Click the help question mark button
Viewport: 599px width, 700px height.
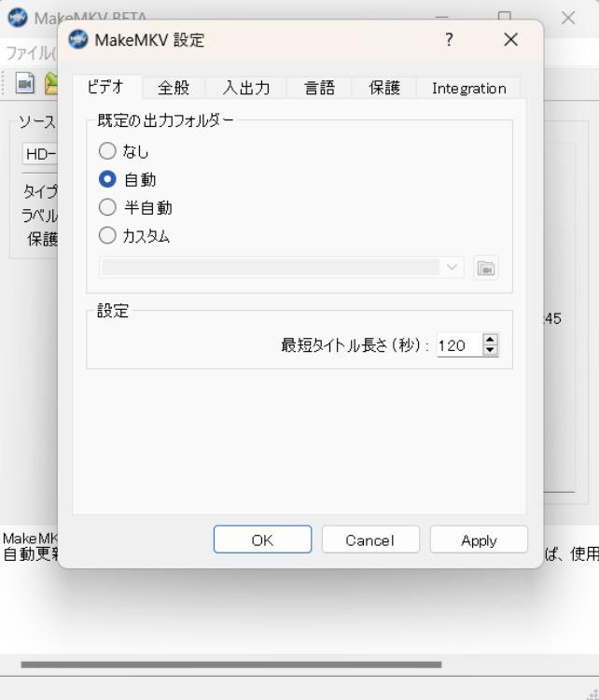click(449, 40)
